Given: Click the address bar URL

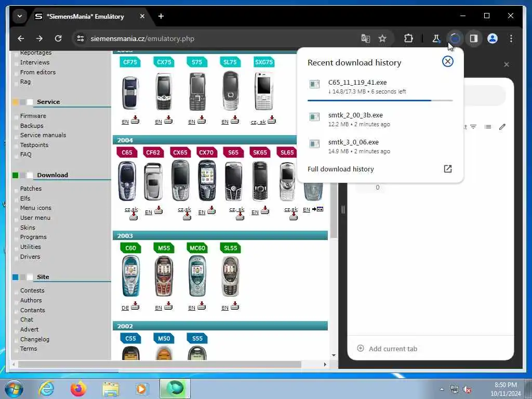Looking at the screenshot, I should coord(142,38).
